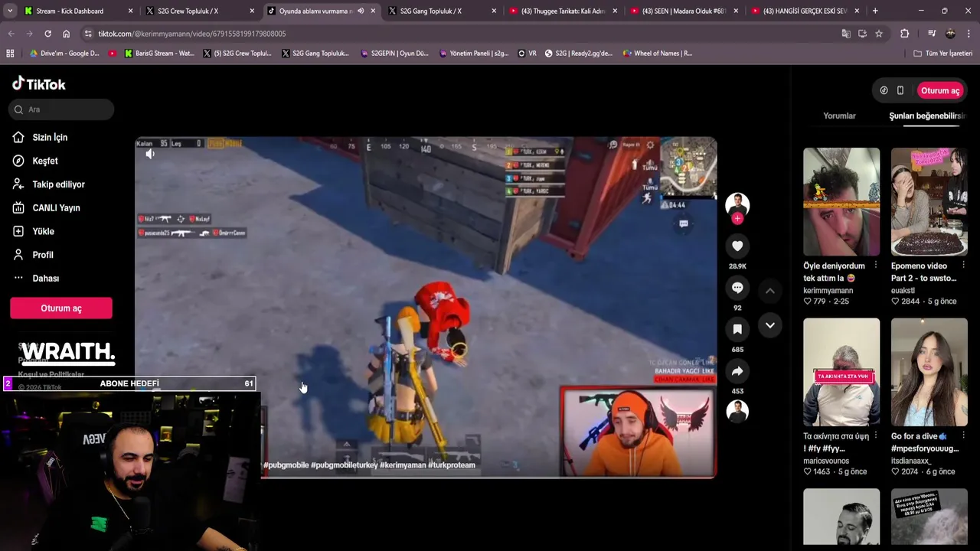This screenshot has height=551, width=980.
Task: Open more options for Τα ακίνητα video
Action: pyautogui.click(x=875, y=436)
